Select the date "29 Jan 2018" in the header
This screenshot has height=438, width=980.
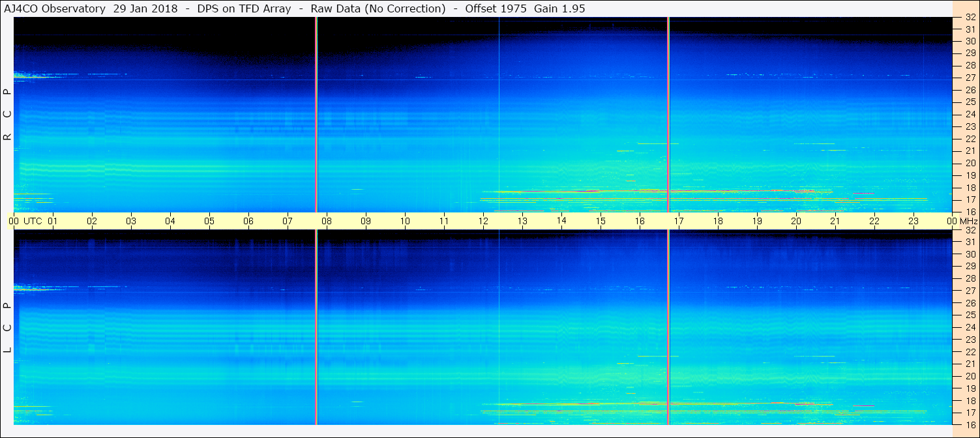point(145,9)
